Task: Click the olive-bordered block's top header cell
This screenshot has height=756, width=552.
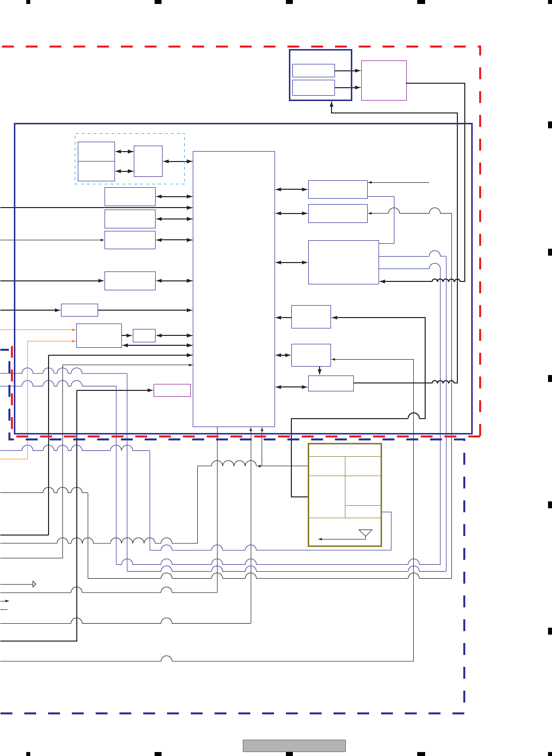Action: click(x=345, y=450)
